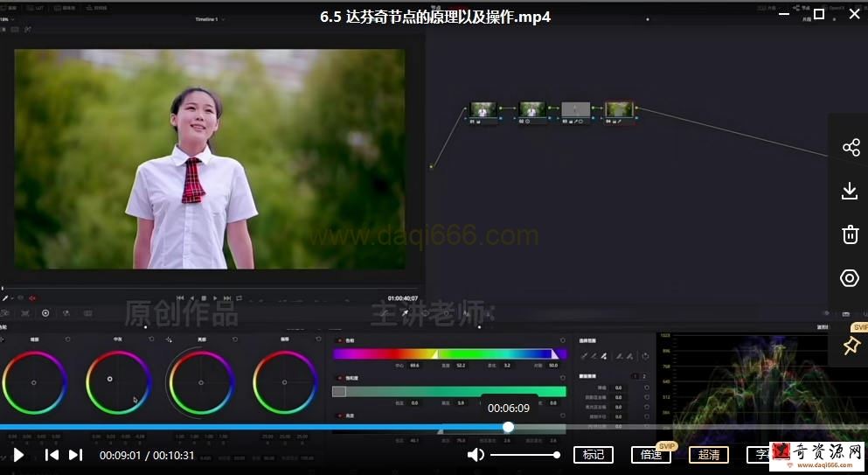Toggle the 饱和度 saturation qualifier red dot
The image size is (868, 475).
click(x=340, y=378)
